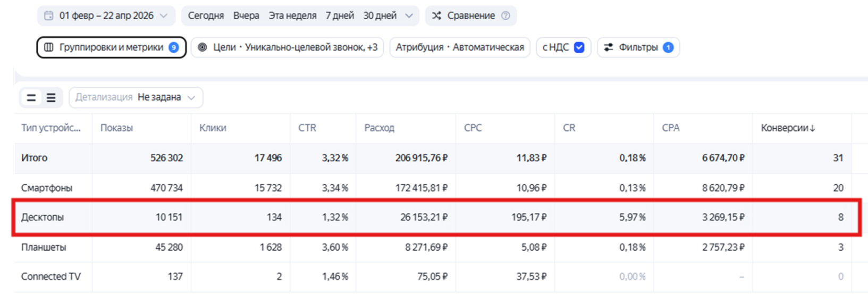Select the Сегодня period
Screen dimensions: 868x307
click(206, 16)
